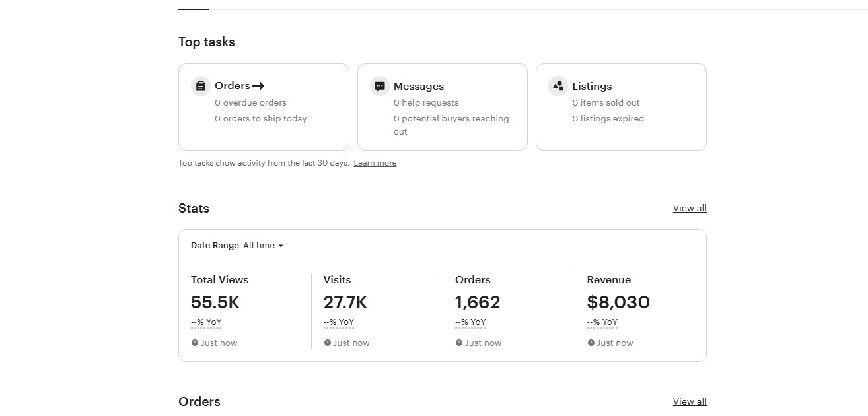Click the Messages chat bubble icon
This screenshot has width=868, height=416.
[x=380, y=87]
